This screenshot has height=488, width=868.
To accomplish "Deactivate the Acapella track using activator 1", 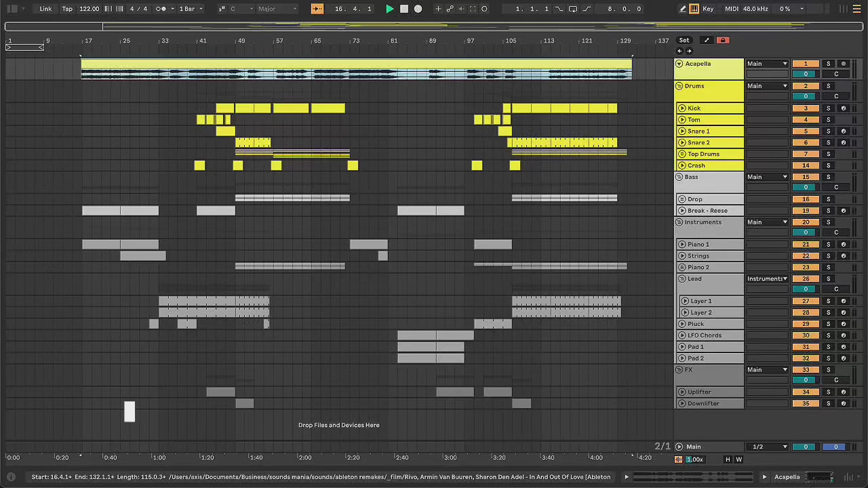I will (x=806, y=64).
